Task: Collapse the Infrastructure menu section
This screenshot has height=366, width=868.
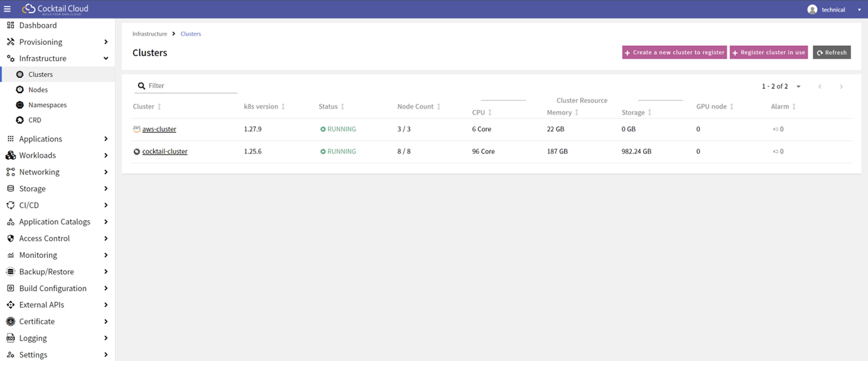Action: (106, 58)
